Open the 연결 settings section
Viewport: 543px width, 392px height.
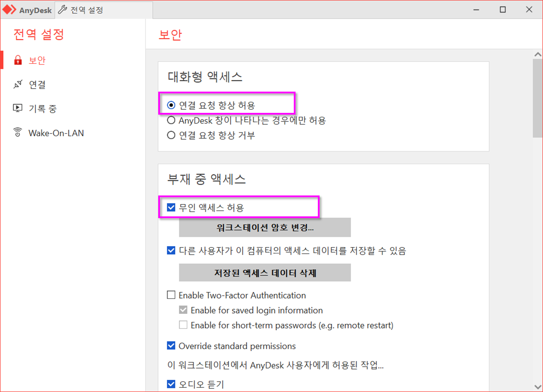coord(72,84)
